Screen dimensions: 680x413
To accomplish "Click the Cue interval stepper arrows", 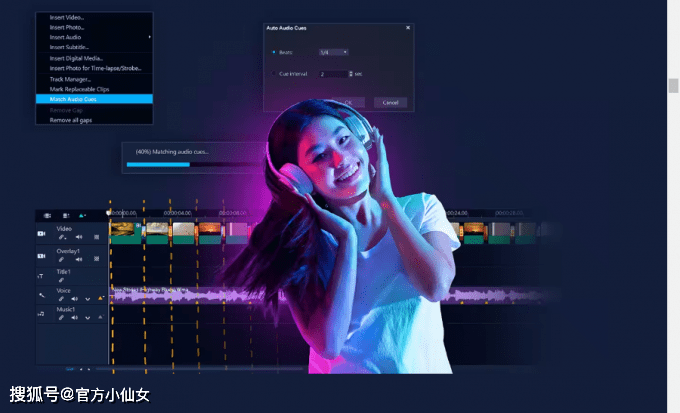I will pyautogui.click(x=351, y=74).
